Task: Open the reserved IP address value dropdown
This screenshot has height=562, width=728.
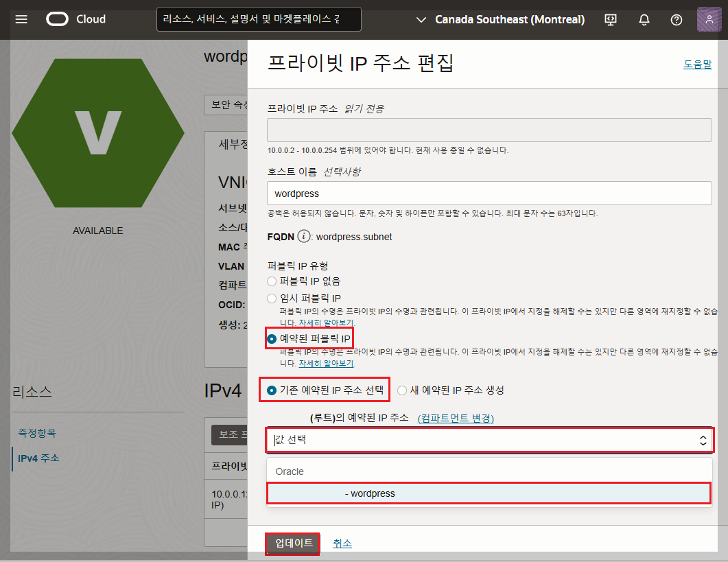Action: 489,440
